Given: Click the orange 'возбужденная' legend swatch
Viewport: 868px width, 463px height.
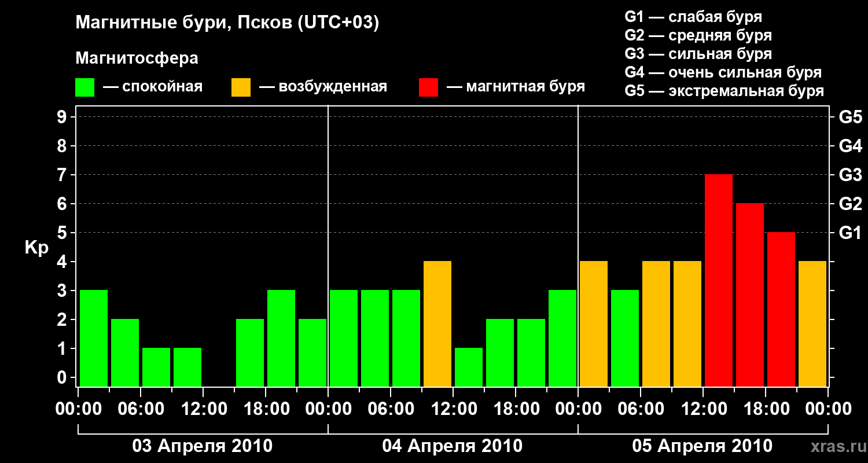Looking at the screenshot, I should click(241, 87).
